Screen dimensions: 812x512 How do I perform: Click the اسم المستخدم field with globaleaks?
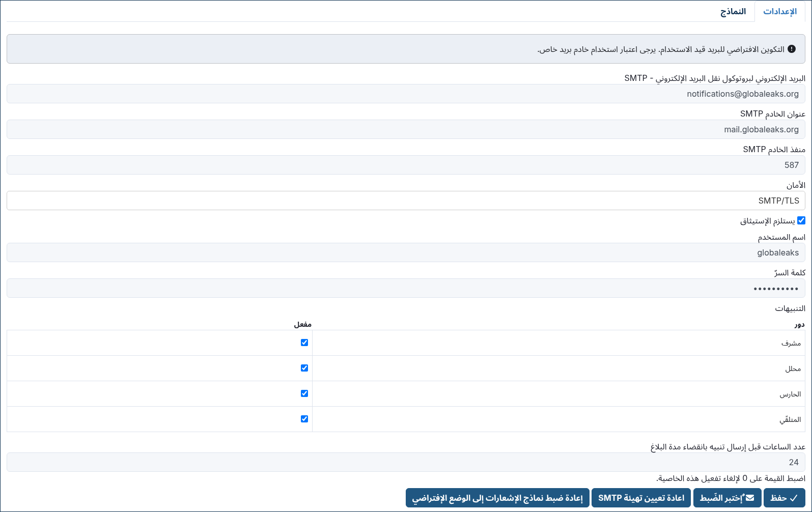tap(406, 252)
